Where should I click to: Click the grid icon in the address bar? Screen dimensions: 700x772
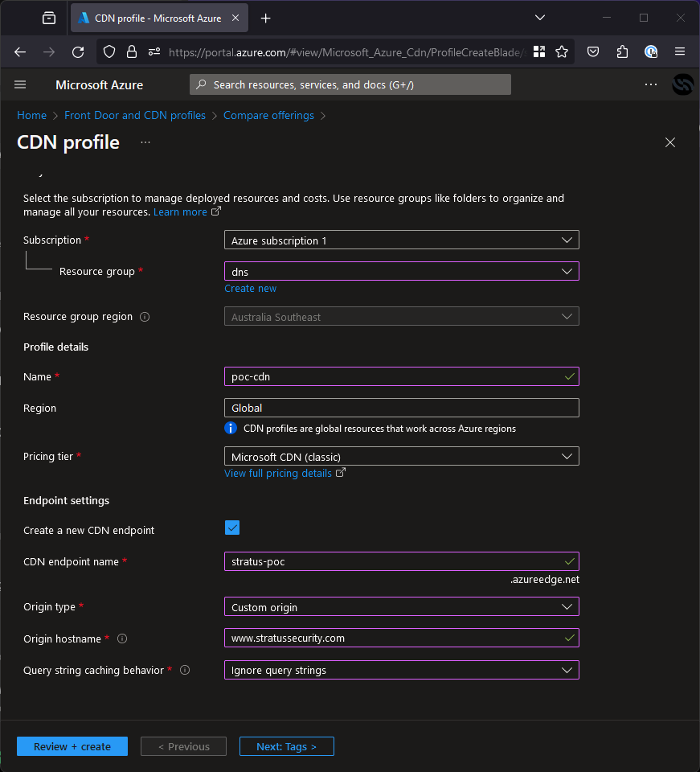pyautogui.click(x=539, y=51)
